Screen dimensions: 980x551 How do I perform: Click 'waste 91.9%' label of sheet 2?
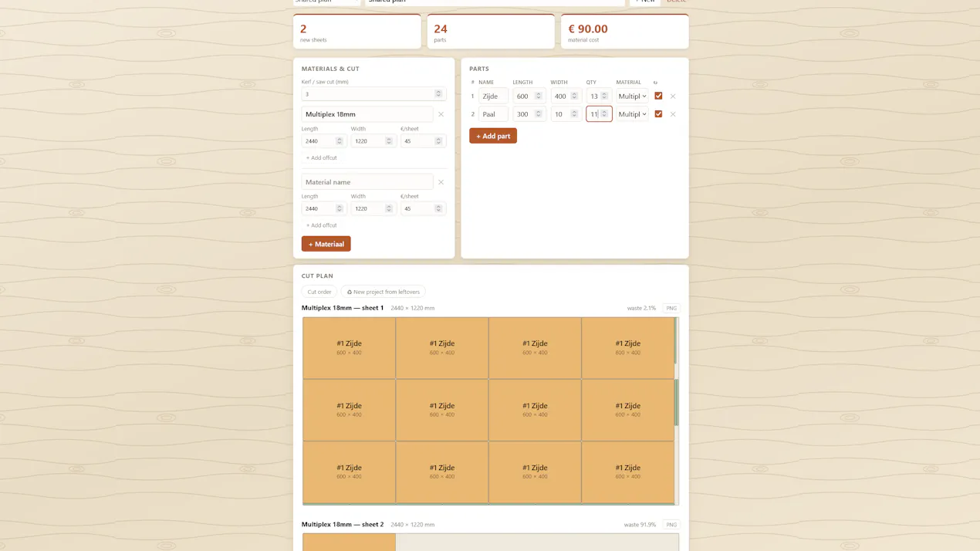coord(640,525)
